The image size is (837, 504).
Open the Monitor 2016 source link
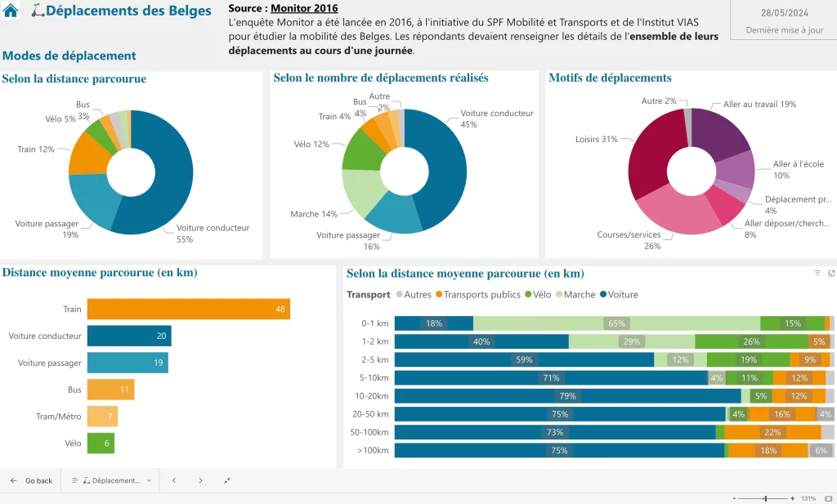click(304, 8)
